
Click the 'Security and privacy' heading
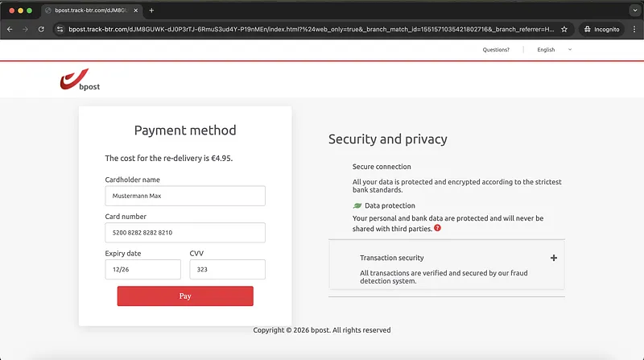[x=388, y=139]
